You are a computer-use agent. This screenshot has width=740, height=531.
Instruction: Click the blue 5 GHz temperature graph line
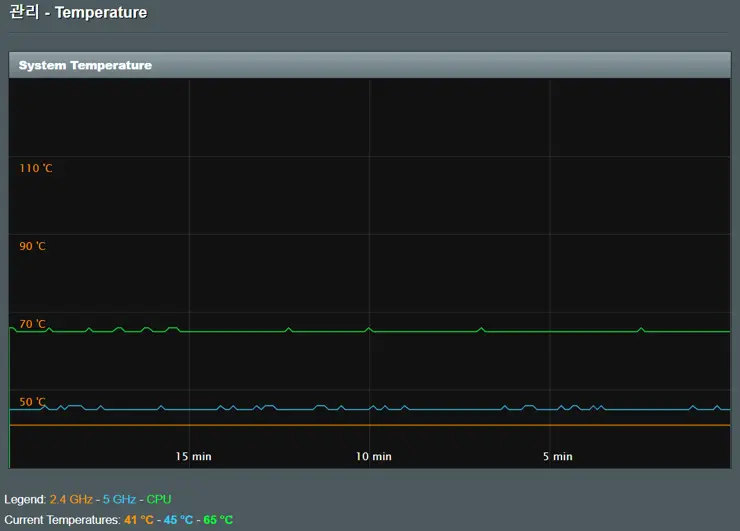tap(450, 409)
